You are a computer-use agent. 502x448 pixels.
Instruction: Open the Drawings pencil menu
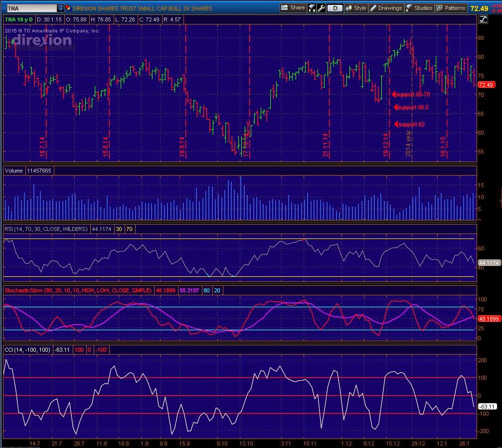pos(386,8)
